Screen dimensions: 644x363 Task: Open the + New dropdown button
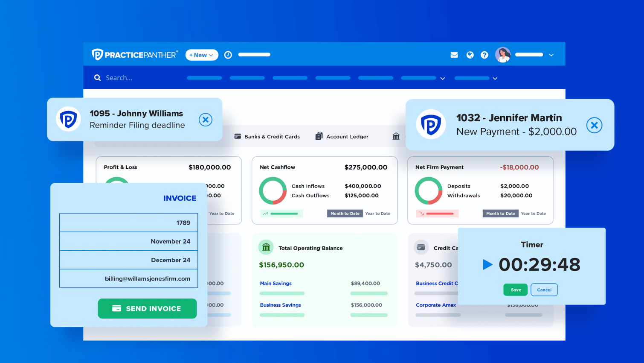(202, 55)
